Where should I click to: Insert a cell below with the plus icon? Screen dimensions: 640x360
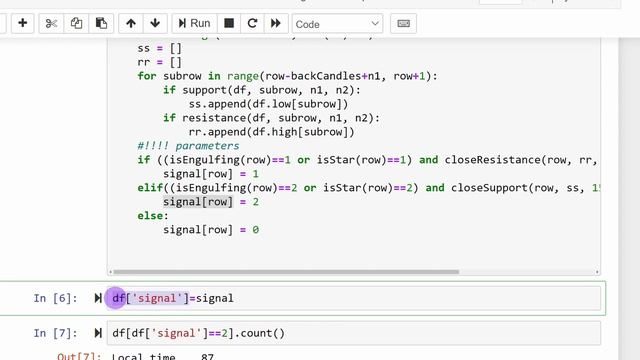pyautogui.click(x=23, y=23)
